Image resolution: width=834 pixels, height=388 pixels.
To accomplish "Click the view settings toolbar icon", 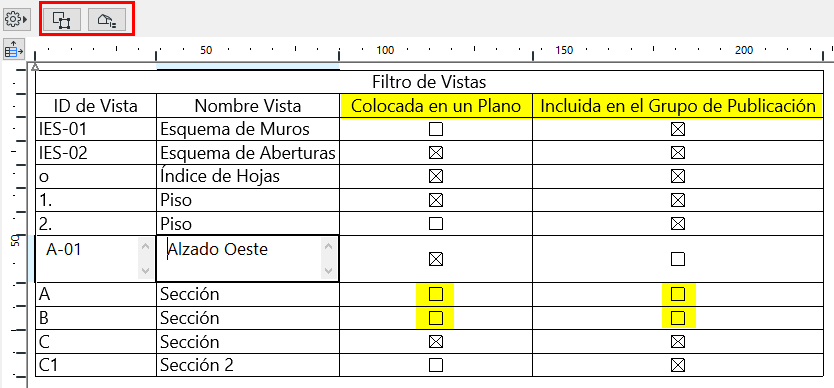I will point(107,20).
